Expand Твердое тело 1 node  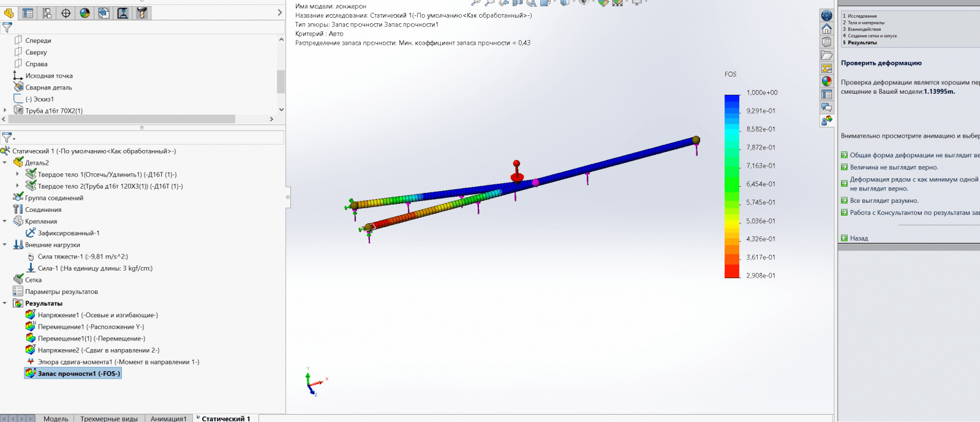click(x=17, y=175)
